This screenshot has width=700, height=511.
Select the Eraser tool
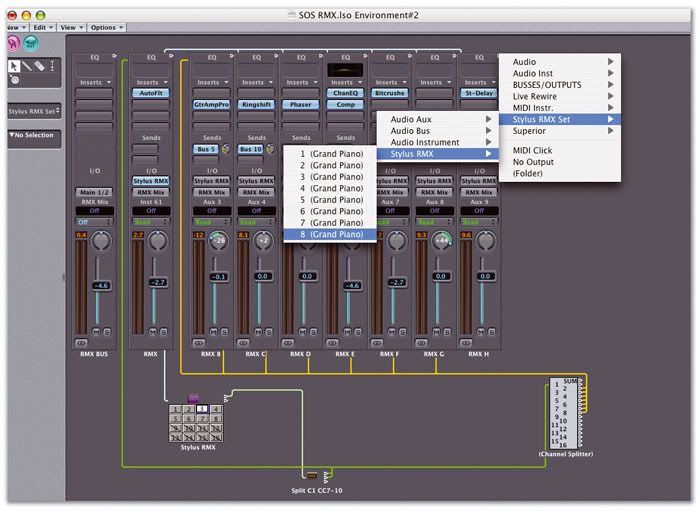click(40, 66)
